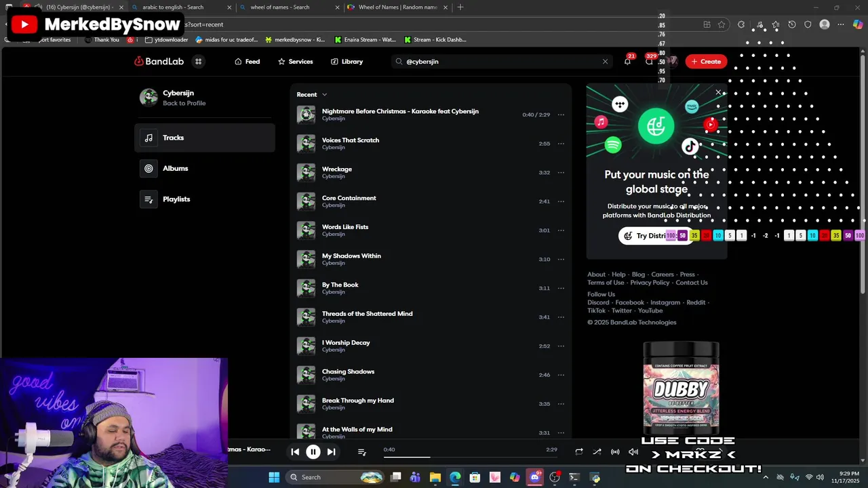Viewport: 868px width, 488px height.
Task: Click Threads of the Shattered Mind title
Action: [x=367, y=314]
